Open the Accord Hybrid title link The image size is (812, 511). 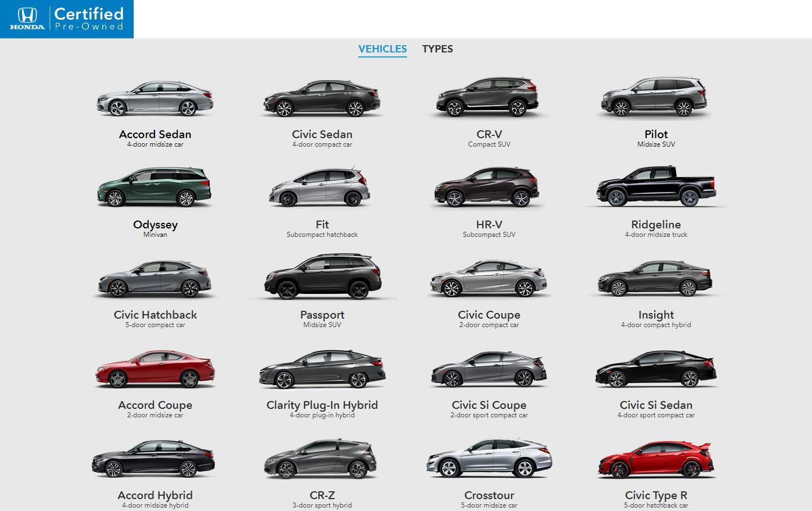pos(155,495)
